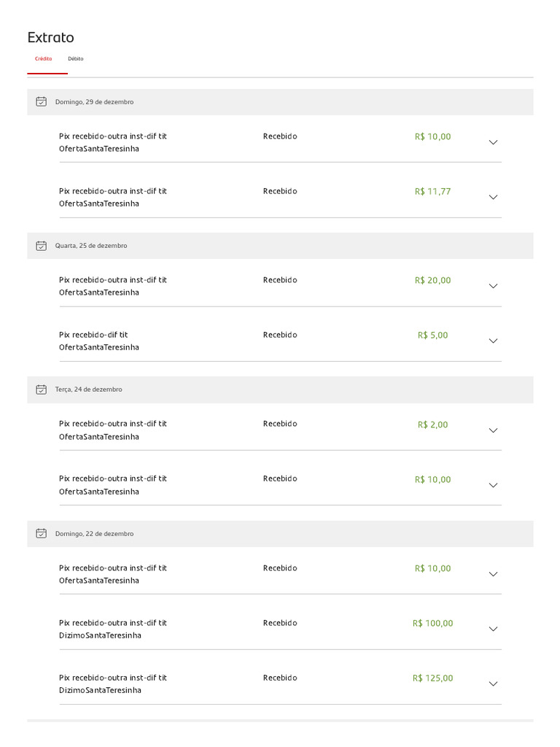Switch to the Débito tab
Viewport: 560px width, 747px height.
[x=76, y=58]
